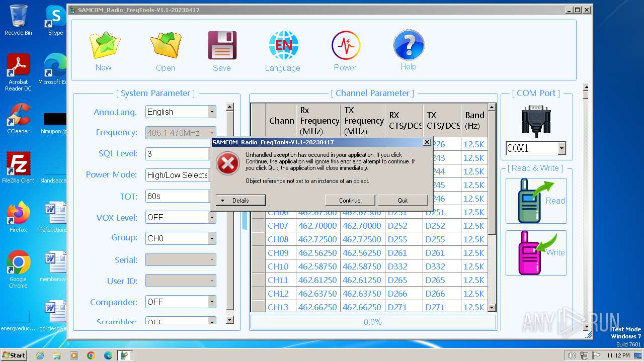Open Google Chrome desktop shortcut
The width and height of the screenshot is (644, 362).
(x=18, y=269)
